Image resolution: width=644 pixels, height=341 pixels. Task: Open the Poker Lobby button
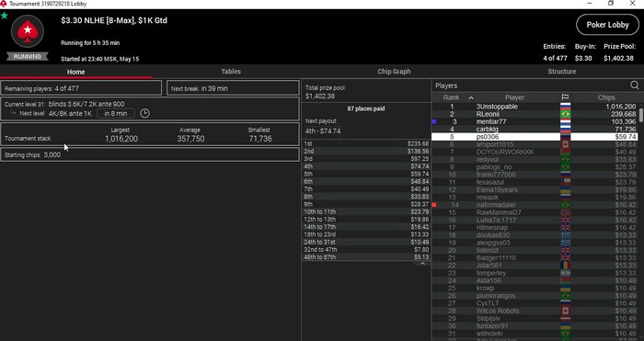pos(607,25)
